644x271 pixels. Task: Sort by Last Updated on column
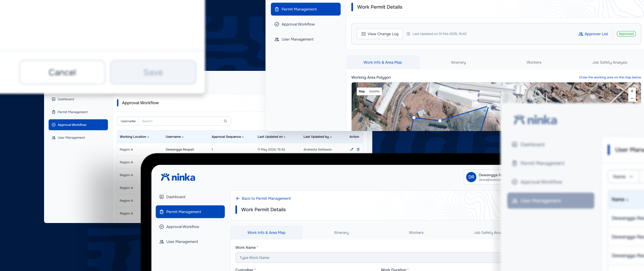click(271, 137)
